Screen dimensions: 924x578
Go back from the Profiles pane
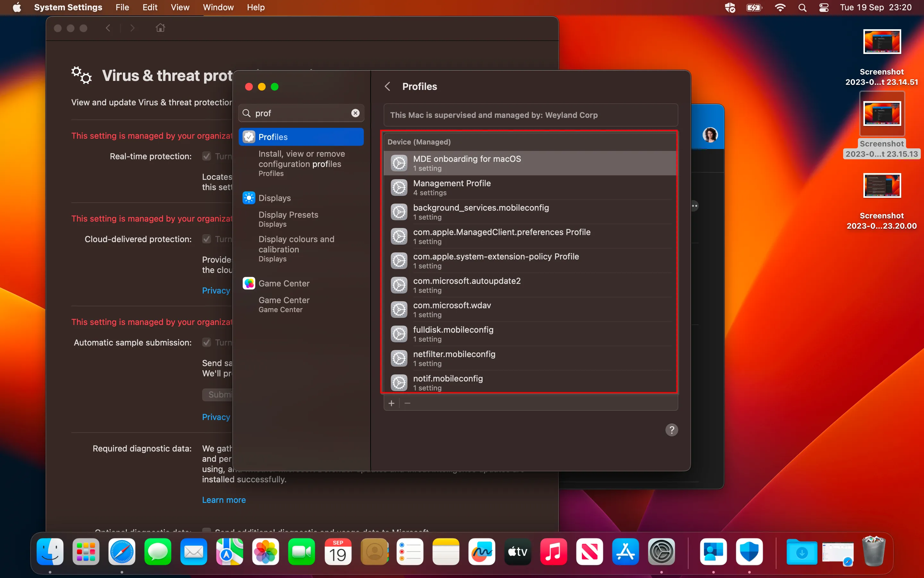[x=388, y=86]
